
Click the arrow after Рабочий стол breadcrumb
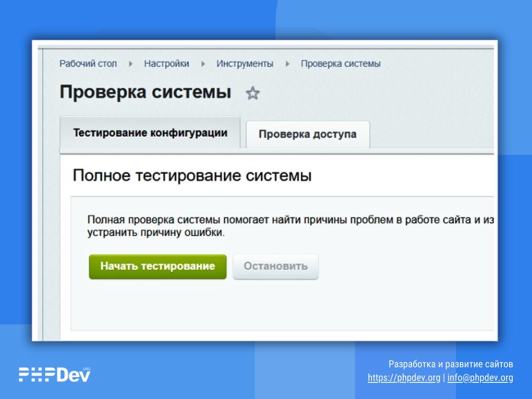coord(130,64)
